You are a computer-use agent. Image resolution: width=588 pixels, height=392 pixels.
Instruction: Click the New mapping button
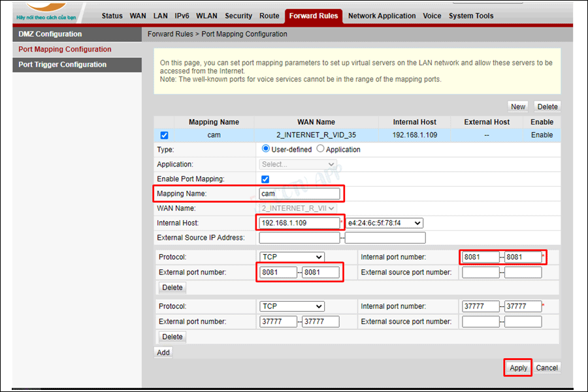pyautogui.click(x=517, y=106)
